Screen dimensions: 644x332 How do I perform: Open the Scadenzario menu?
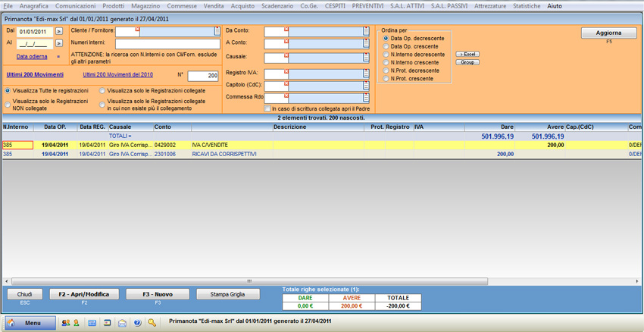point(277,5)
